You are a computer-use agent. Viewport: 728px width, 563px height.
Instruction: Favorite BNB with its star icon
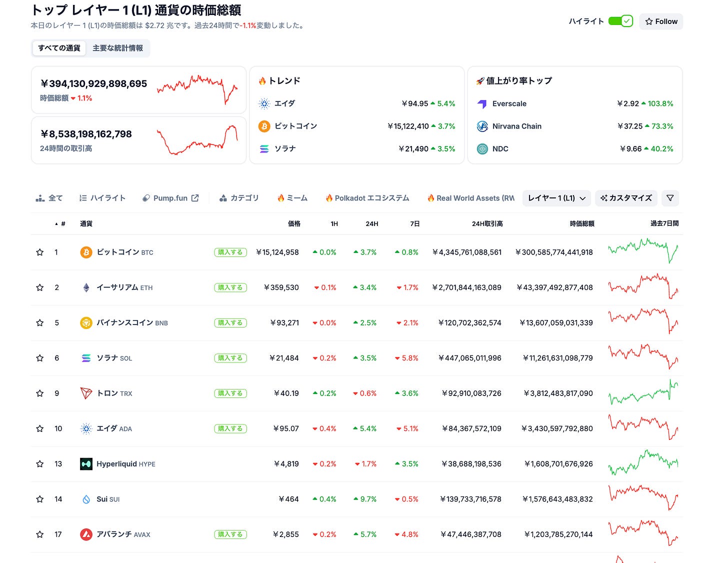pos(40,323)
